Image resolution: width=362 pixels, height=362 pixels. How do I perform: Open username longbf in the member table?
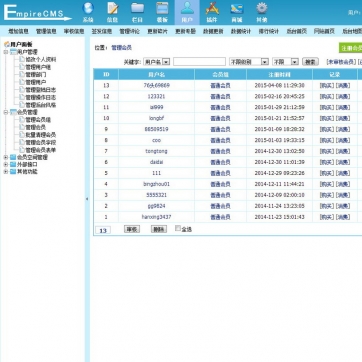click(156, 118)
